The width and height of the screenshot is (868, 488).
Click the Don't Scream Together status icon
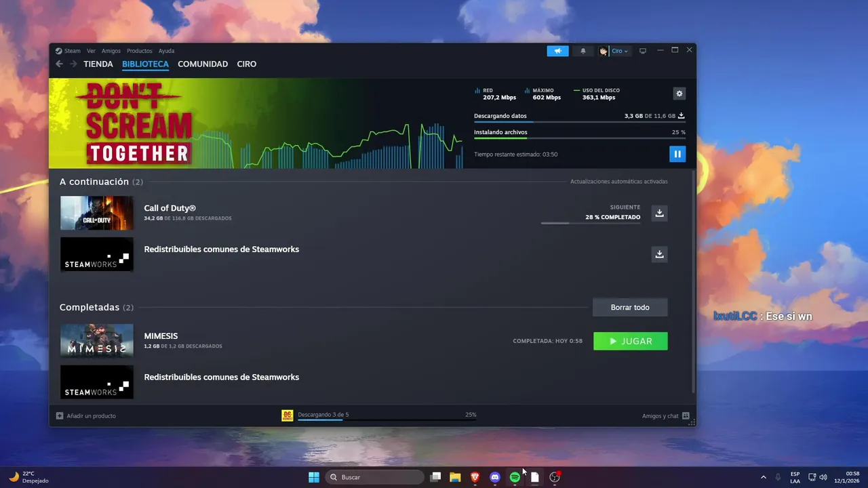click(x=288, y=415)
